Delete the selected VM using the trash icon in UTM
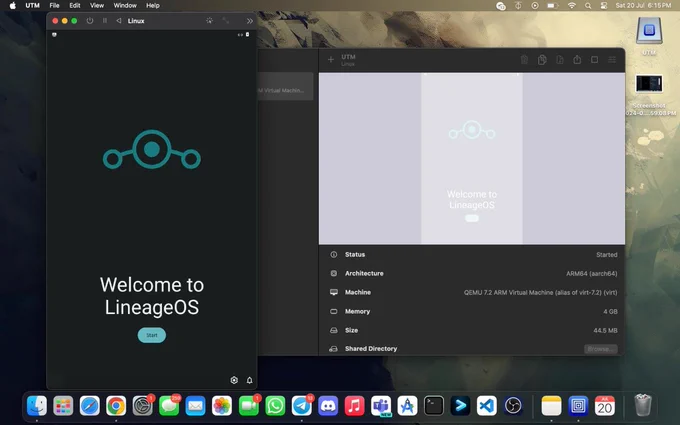The height and width of the screenshot is (425, 680). click(524, 60)
